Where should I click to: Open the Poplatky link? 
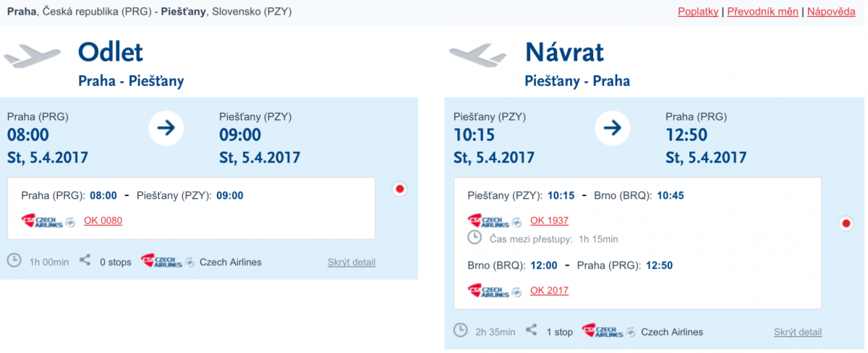[698, 12]
